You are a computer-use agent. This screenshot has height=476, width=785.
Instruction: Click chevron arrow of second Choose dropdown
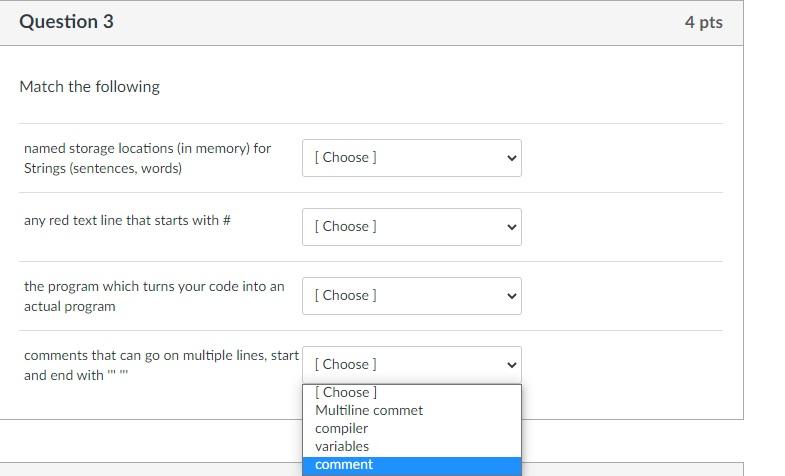click(x=511, y=227)
